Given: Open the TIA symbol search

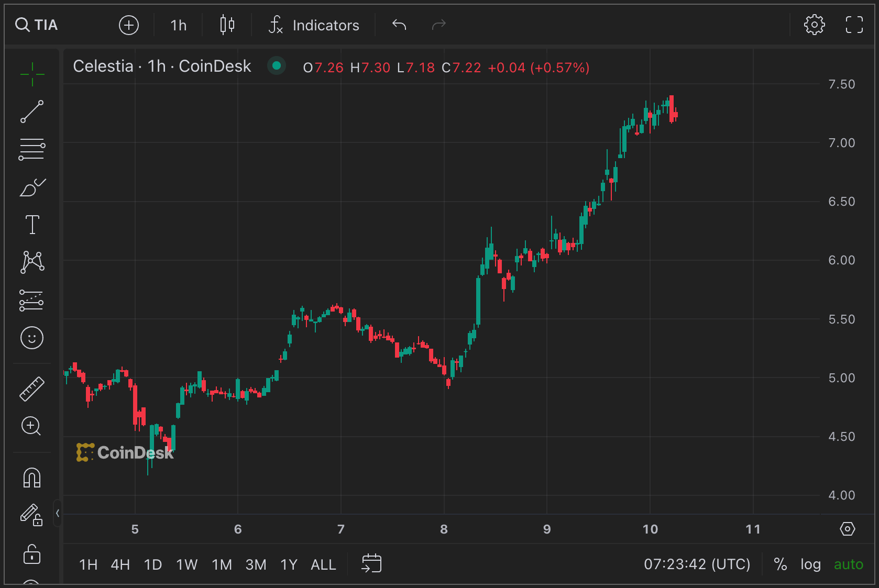Looking at the screenshot, I should point(37,25).
